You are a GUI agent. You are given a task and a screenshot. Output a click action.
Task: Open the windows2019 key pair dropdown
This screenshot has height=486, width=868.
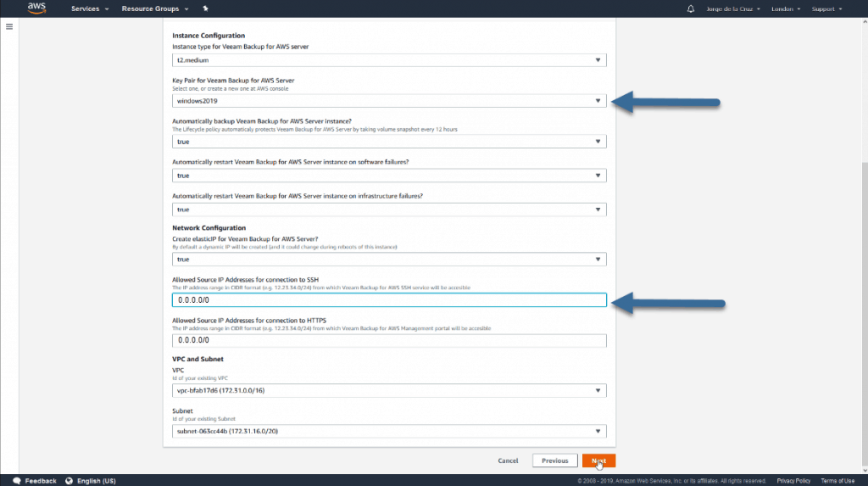(x=389, y=101)
